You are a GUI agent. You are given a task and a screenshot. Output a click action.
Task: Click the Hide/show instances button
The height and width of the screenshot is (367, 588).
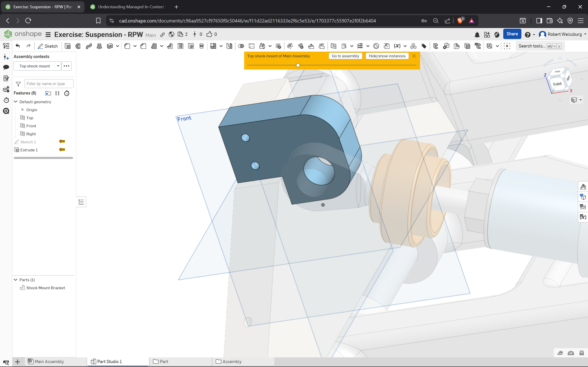pos(387,56)
